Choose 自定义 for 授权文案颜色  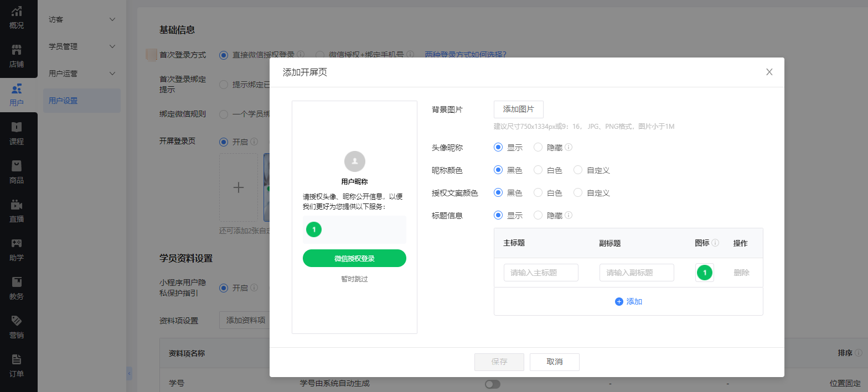pyautogui.click(x=578, y=193)
